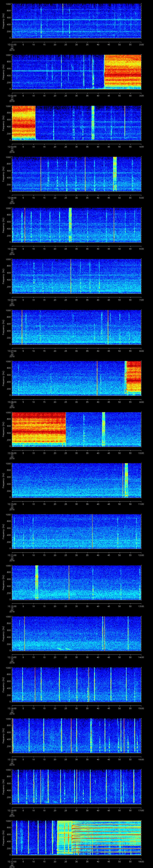Click the 8:00 end time label
The height and width of the screenshot is (868, 153).
[x=141, y=351]
